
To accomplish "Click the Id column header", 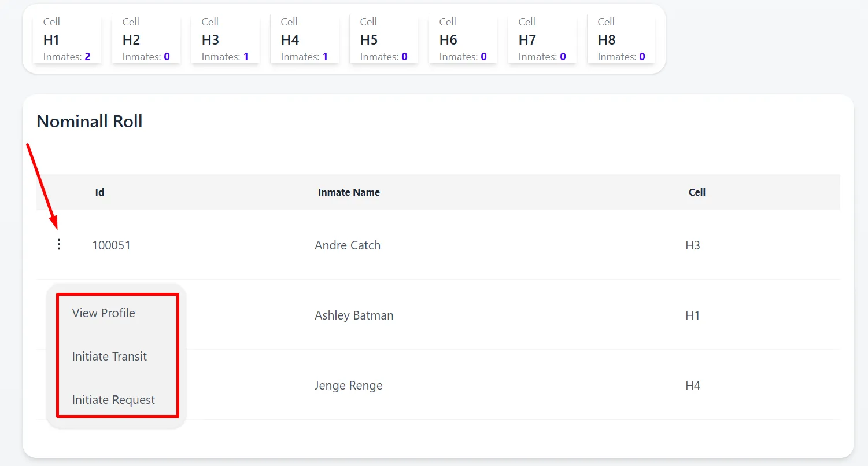I will [x=99, y=192].
